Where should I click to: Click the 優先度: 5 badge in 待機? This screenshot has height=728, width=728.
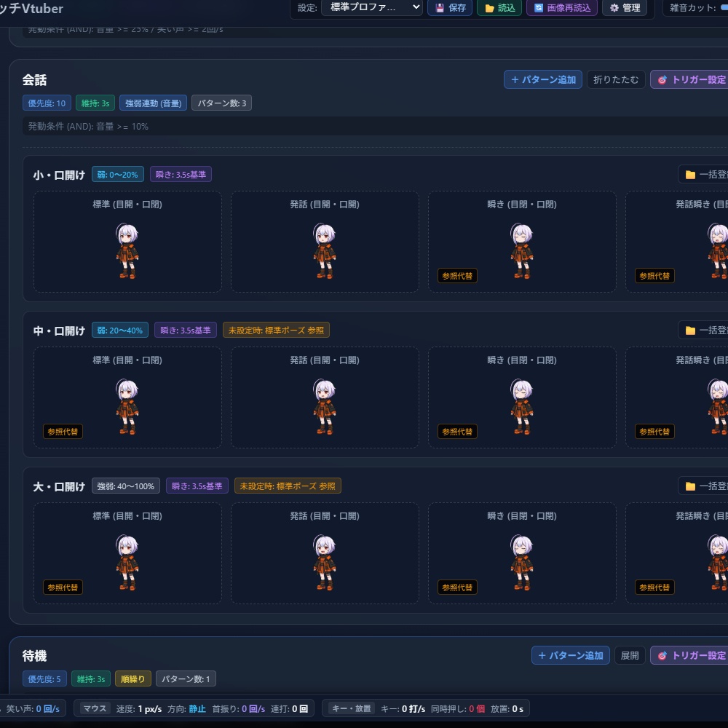(x=44, y=678)
